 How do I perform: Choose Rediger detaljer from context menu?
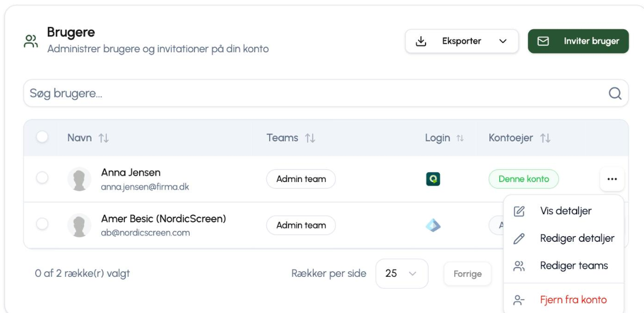pyautogui.click(x=563, y=238)
